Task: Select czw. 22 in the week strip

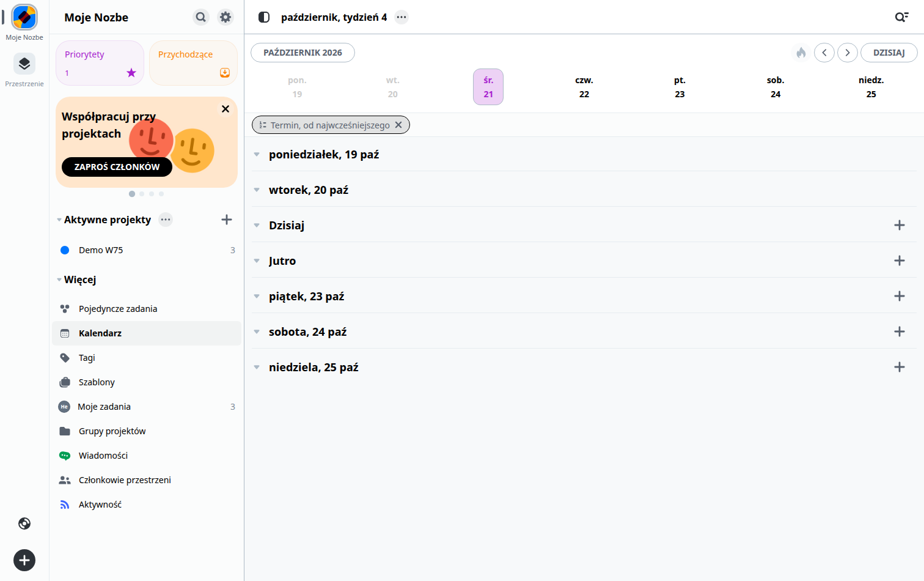Action: click(584, 87)
